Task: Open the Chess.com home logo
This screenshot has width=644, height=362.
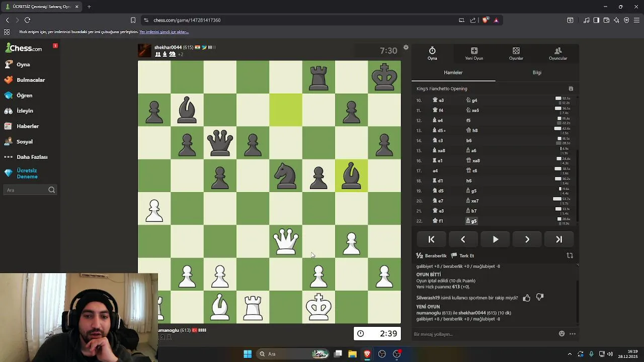Action: tap(24, 48)
